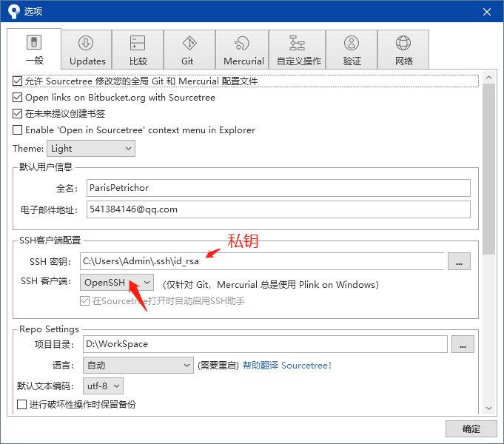Switch to the Git tab

189,50
